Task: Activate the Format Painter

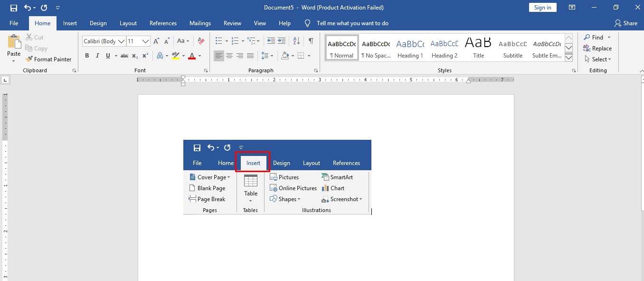Action: pos(48,59)
